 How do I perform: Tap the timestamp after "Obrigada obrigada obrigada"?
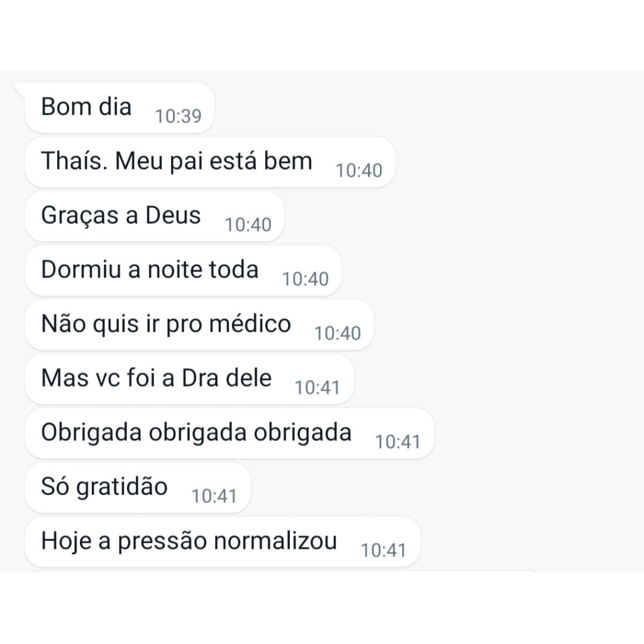[x=397, y=441]
